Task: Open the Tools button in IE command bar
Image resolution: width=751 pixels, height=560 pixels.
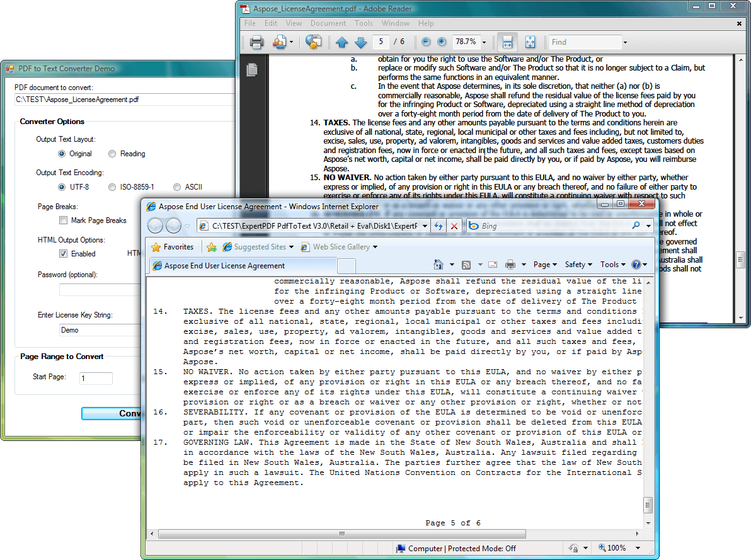Action: pyautogui.click(x=613, y=265)
